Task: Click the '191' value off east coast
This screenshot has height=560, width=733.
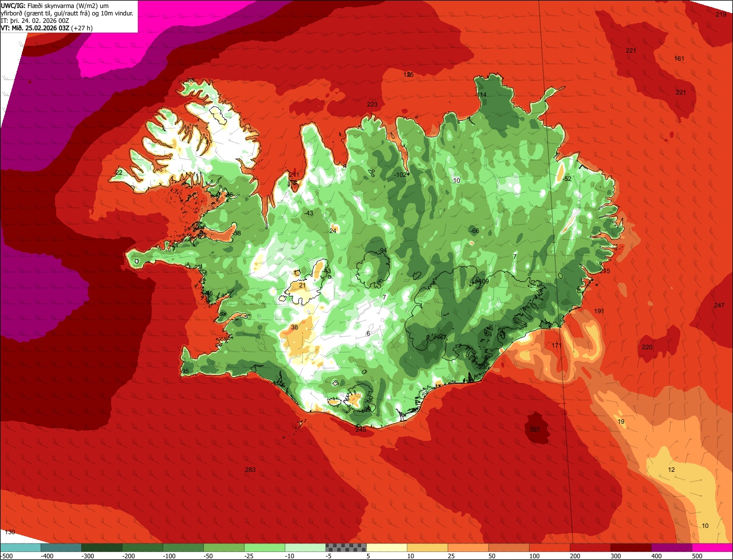Action: [599, 311]
